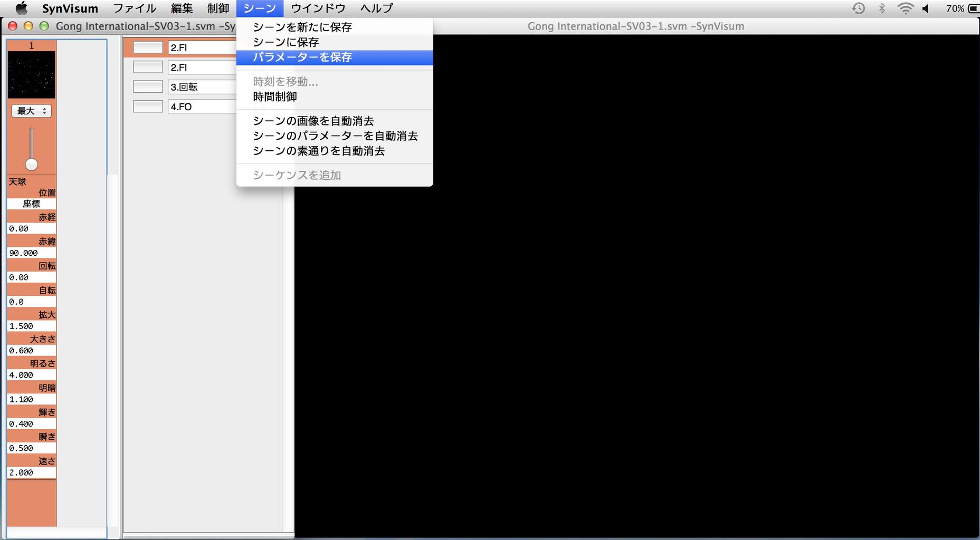Click the right window title bar text
The width and height of the screenshot is (980, 540).
coord(636,26)
